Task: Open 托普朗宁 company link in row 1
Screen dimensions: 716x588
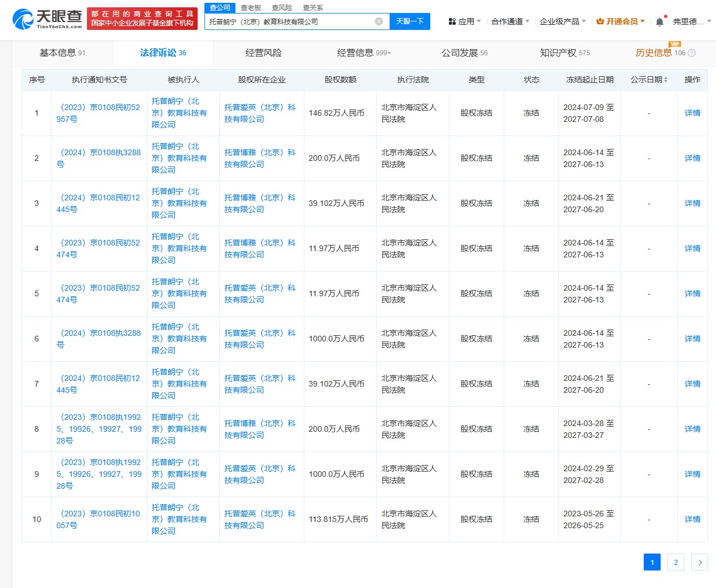Action: click(179, 113)
